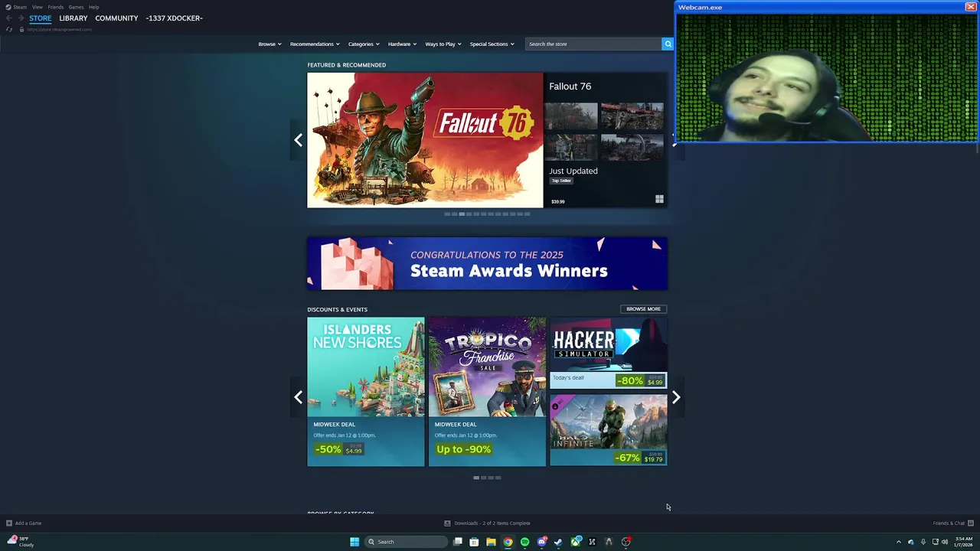The image size is (980, 551).
Task: Expand the Ways to Play dropdown
Action: (443, 44)
